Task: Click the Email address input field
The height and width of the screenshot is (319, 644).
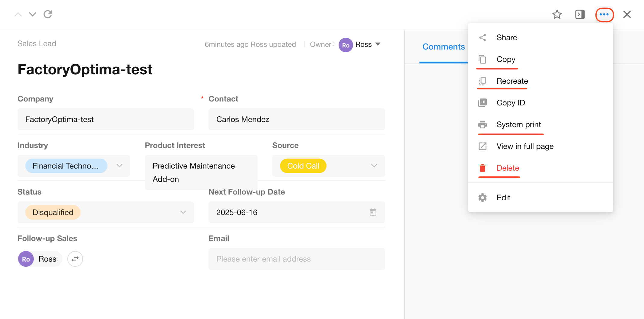Action: (x=296, y=259)
